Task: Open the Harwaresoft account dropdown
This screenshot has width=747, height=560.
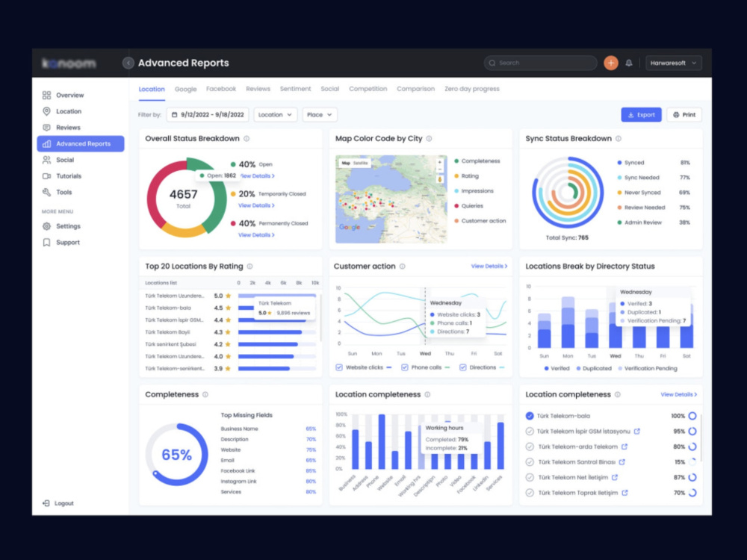Action: click(673, 63)
